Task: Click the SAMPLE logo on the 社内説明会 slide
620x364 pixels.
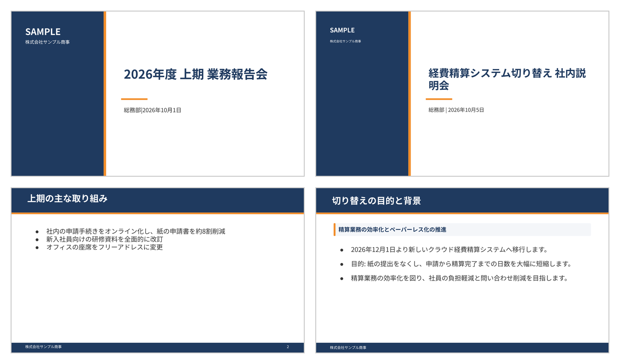Action: tap(342, 30)
